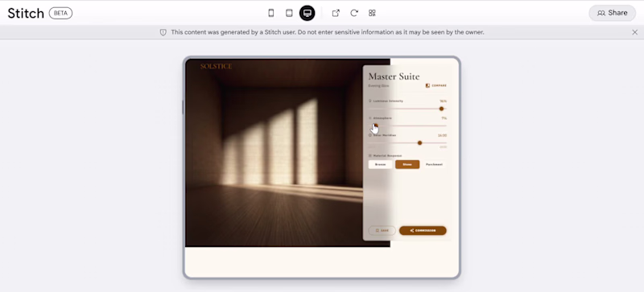
Task: Click the Save button
Action: coord(382,230)
